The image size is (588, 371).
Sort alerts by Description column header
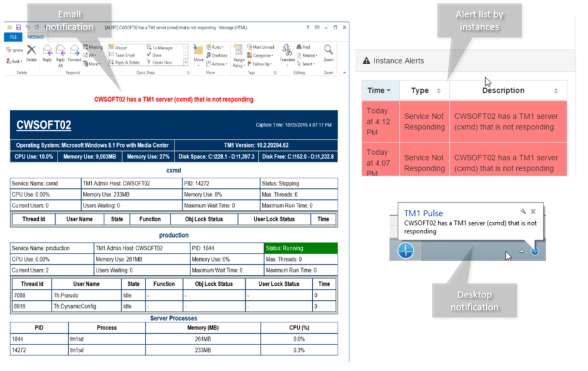pyautogui.click(x=503, y=91)
